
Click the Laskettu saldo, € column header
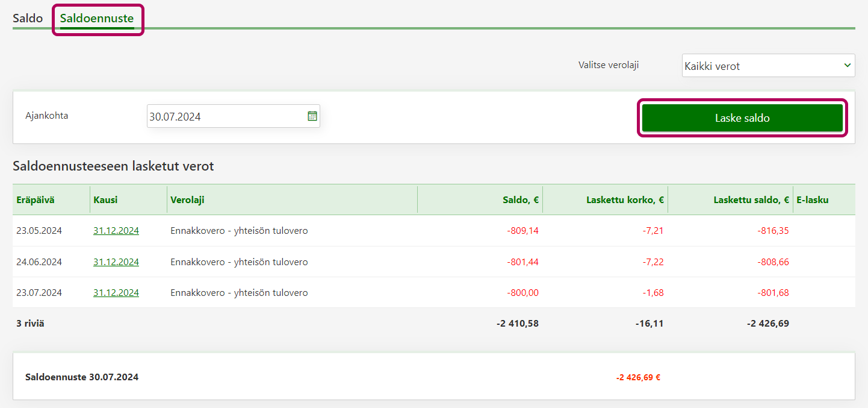(x=751, y=199)
